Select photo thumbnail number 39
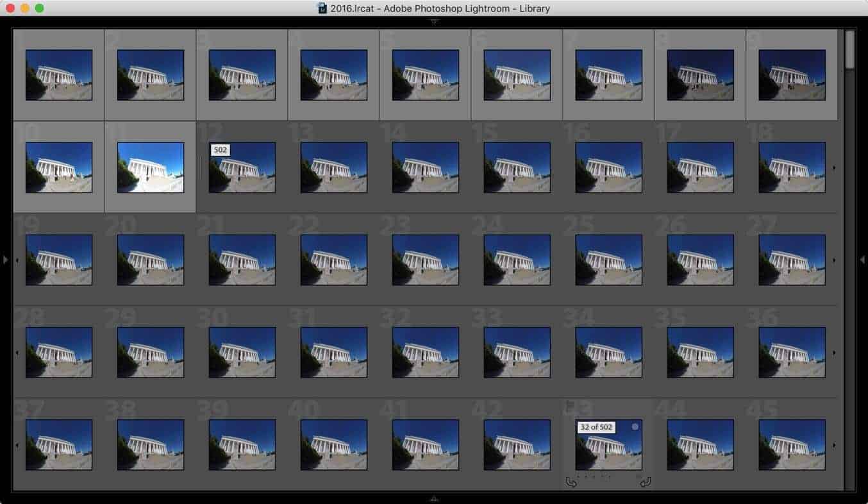The height and width of the screenshot is (504, 868). pos(242,444)
